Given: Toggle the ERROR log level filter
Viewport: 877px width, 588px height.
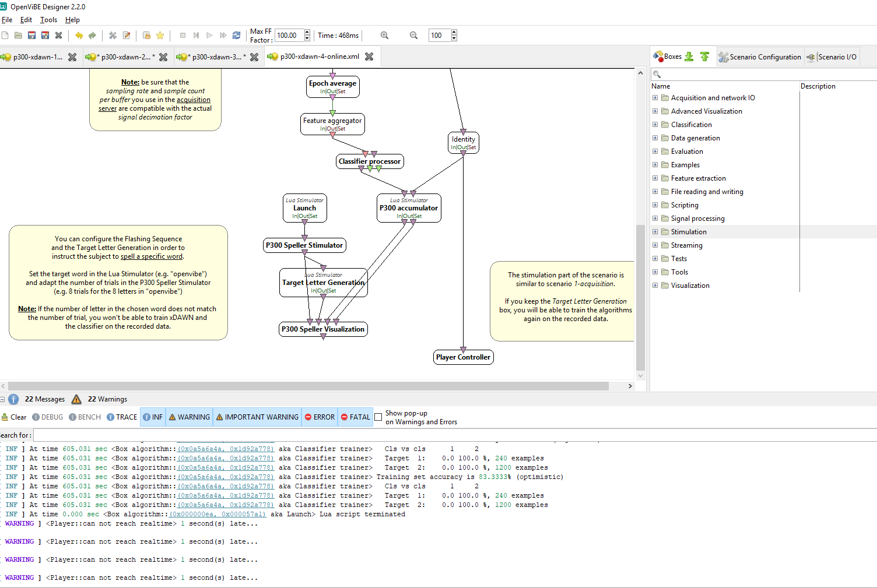Looking at the screenshot, I should coord(320,417).
